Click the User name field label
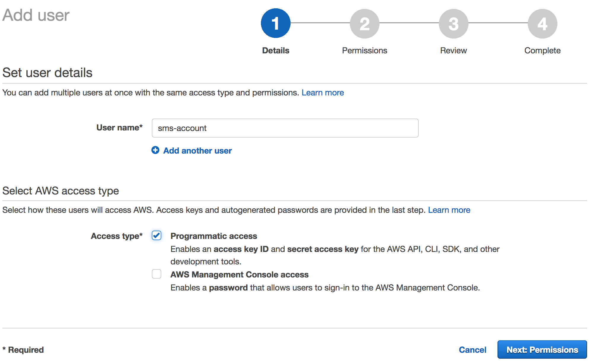The image size is (593, 364). 119,128
